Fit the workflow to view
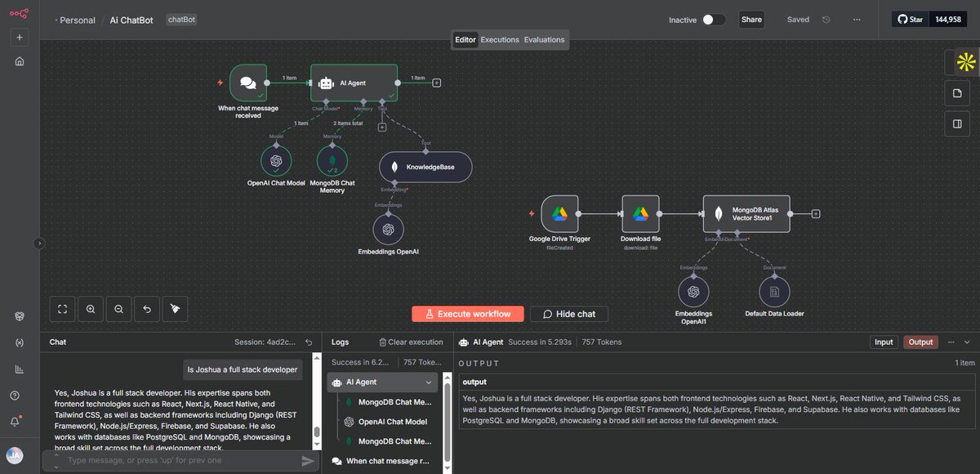 pos(62,309)
